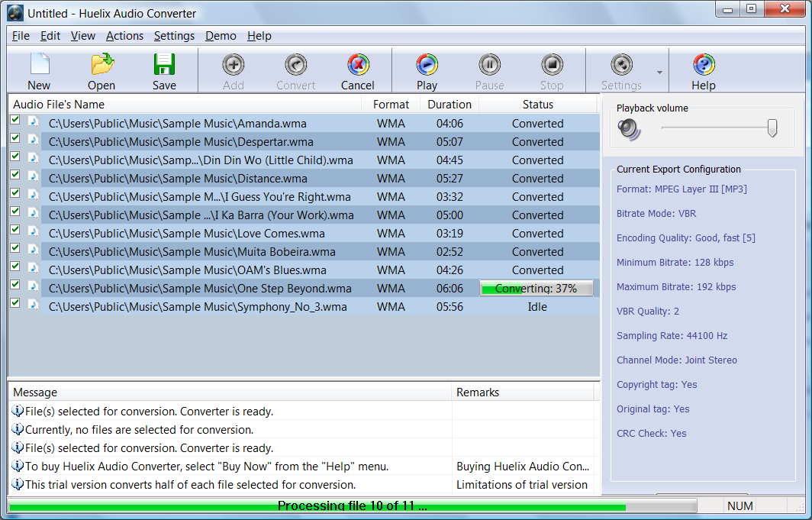This screenshot has width=812, height=520.
Task: Click the Stop toolbar icon
Action: click(x=552, y=66)
